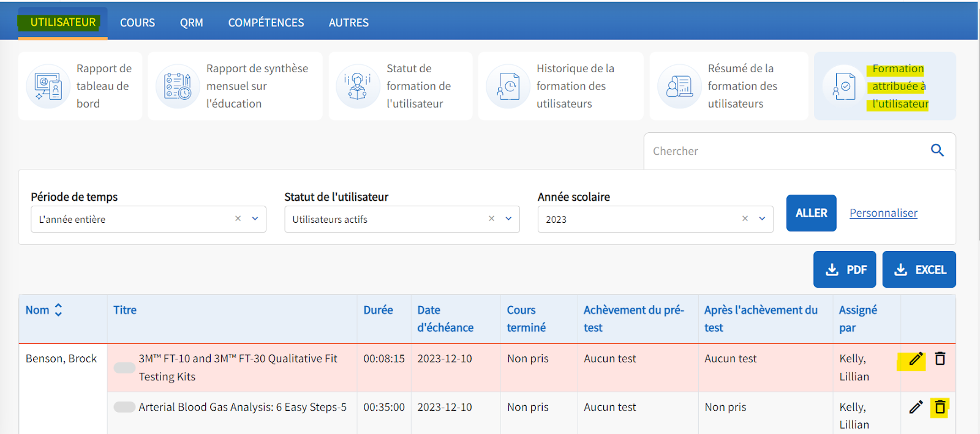The image size is (980, 434).
Task: Switch to the COURS tab
Action: tap(137, 23)
